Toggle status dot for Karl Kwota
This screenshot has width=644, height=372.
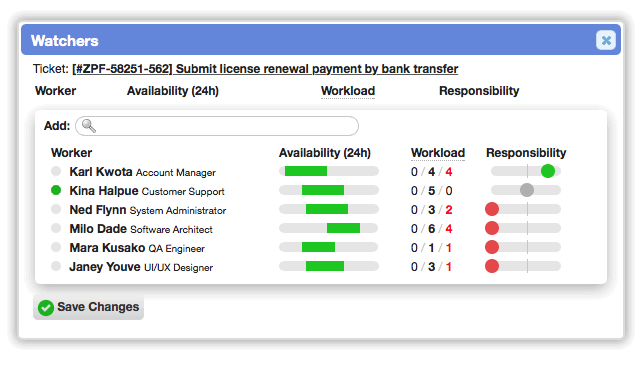tap(56, 171)
